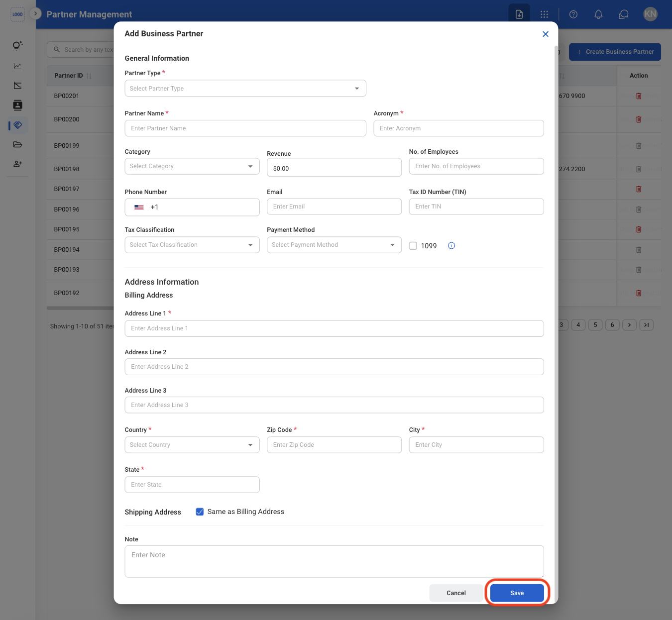672x620 pixels.
Task: Open the Select Category dropdown
Action: [192, 166]
